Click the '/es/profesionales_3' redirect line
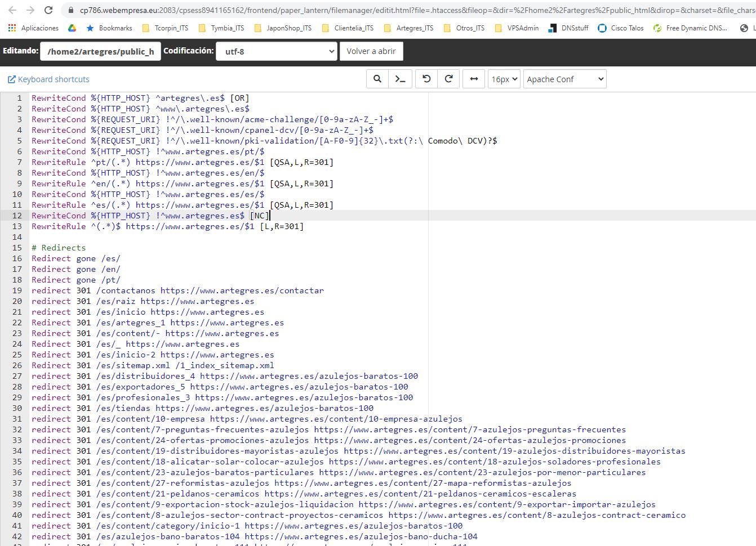This screenshot has width=756, height=546. [x=222, y=397]
